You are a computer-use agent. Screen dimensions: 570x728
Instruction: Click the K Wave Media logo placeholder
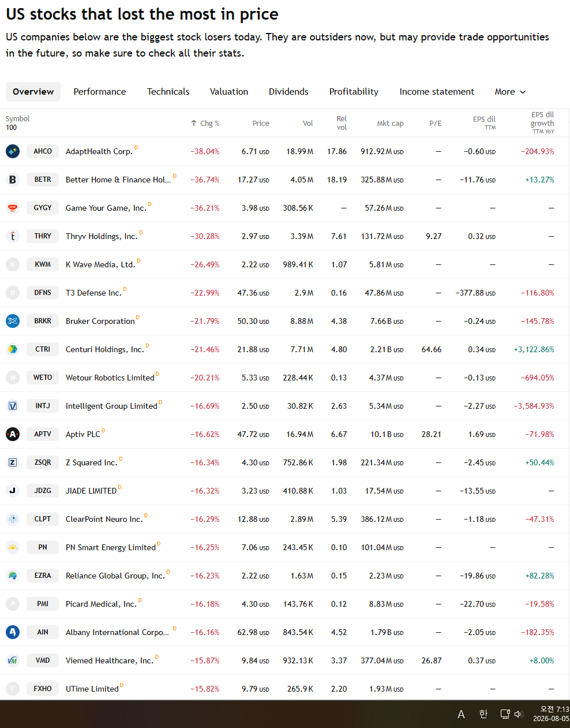coord(13,264)
